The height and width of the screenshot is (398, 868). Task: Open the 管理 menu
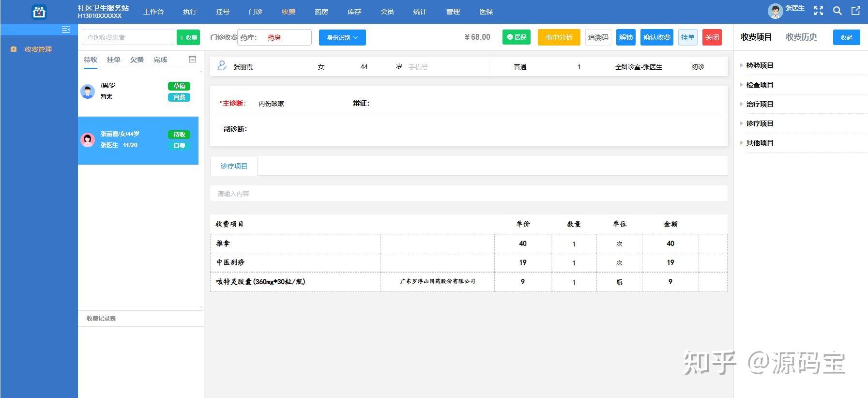pyautogui.click(x=453, y=12)
